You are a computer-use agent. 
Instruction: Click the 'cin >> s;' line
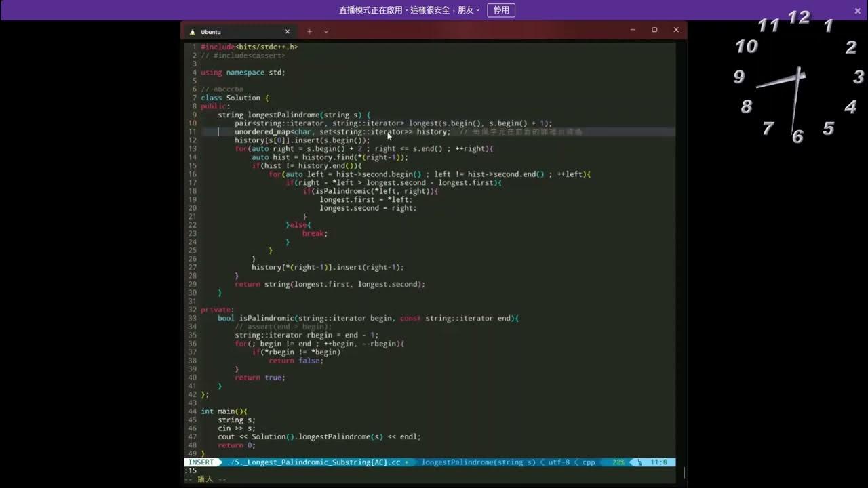pyautogui.click(x=237, y=428)
